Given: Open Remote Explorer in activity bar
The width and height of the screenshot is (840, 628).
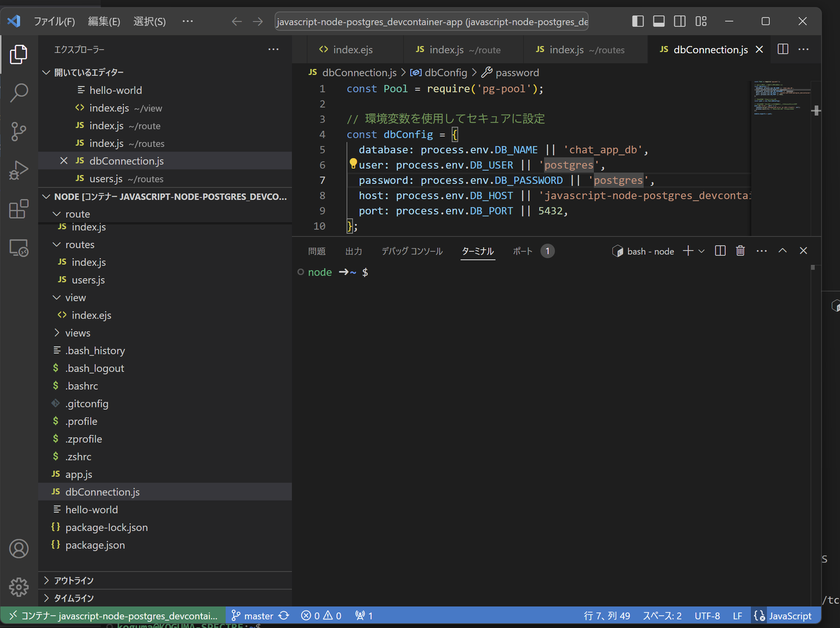Looking at the screenshot, I should [x=19, y=248].
